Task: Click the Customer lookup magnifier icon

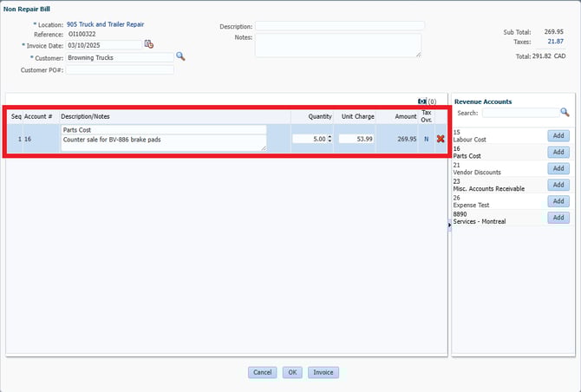Action: click(x=180, y=56)
